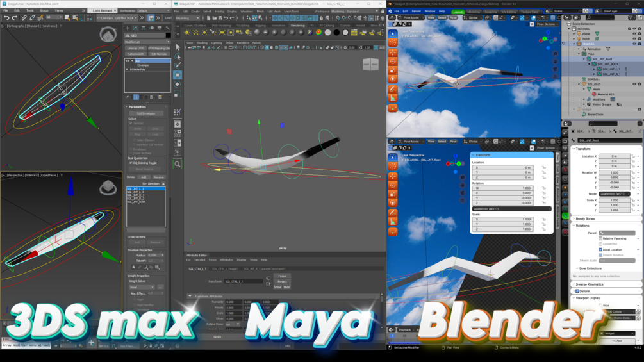Click the Pin Stack icon below modifier stack
Viewport: 644px width, 362px height.
128,97
